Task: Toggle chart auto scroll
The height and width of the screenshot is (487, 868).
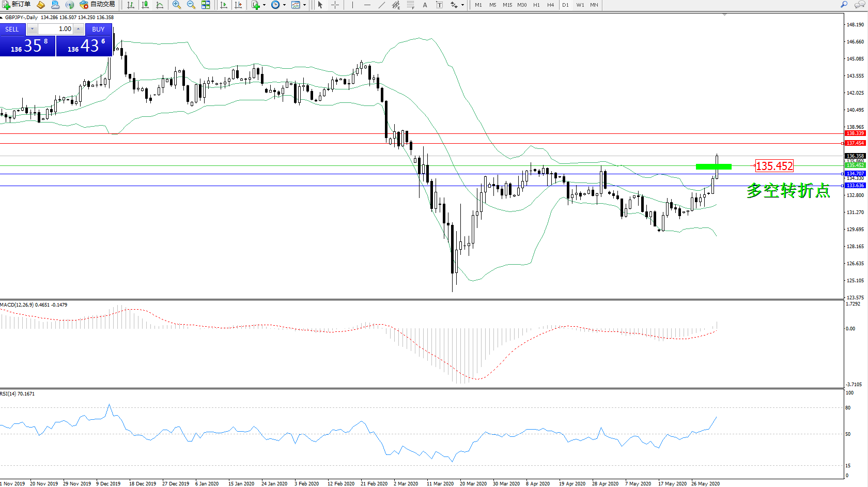Action: pos(224,5)
